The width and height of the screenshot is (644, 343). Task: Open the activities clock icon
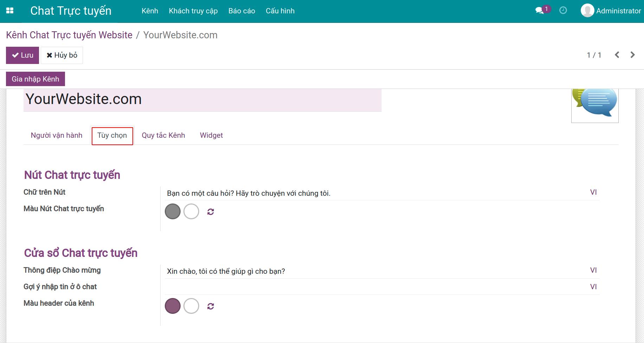(x=563, y=11)
